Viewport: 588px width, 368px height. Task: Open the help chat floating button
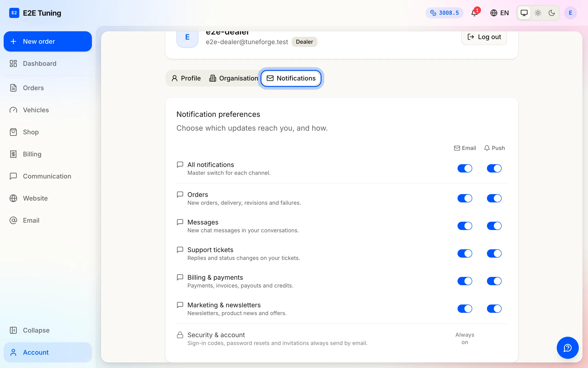(x=568, y=348)
